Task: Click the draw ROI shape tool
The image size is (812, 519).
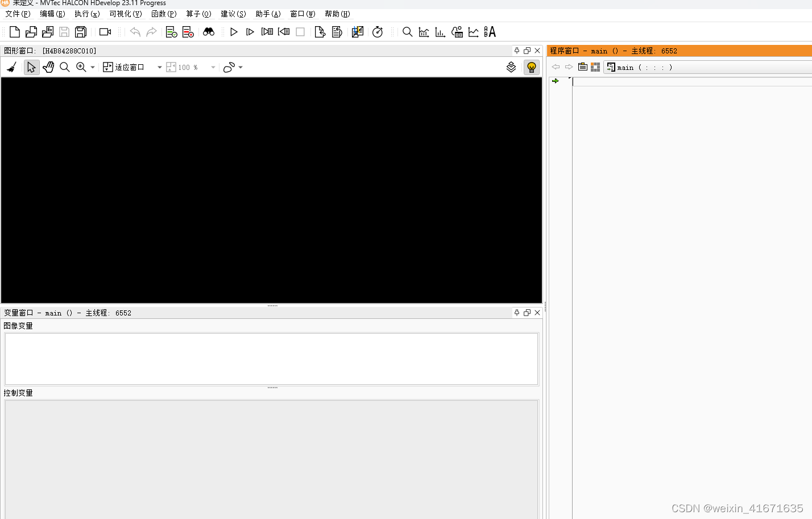Action: (x=229, y=67)
